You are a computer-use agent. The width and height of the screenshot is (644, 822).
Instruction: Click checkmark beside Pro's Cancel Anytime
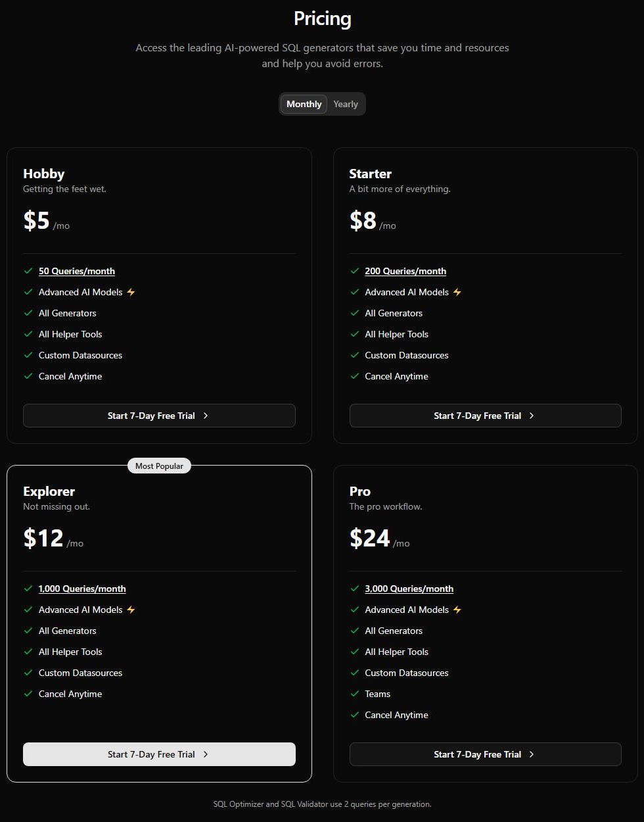[355, 715]
